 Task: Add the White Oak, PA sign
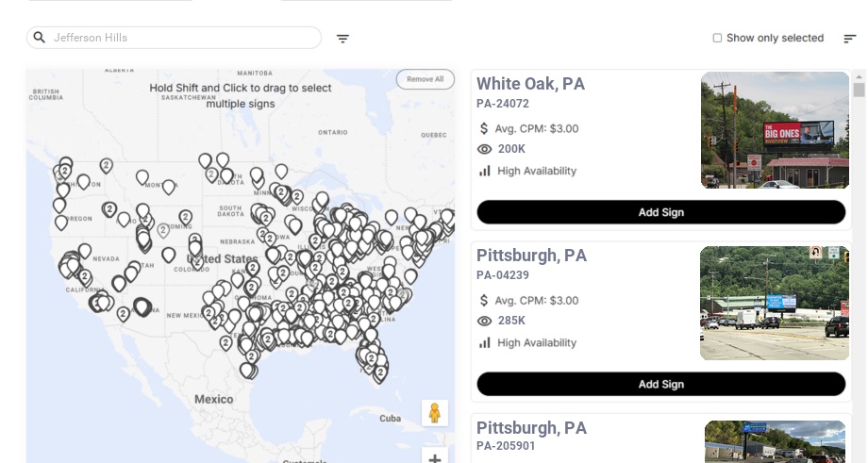660,212
